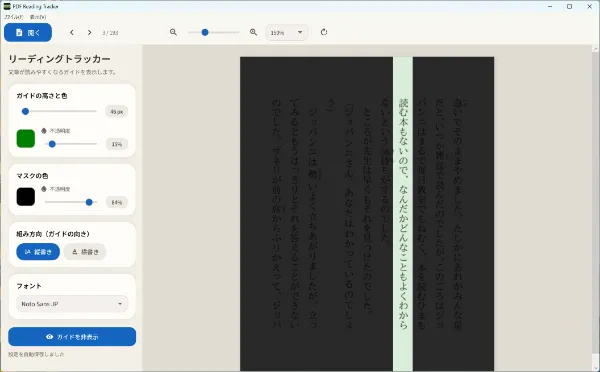Click the guide height slider handle
This screenshot has width=600, height=372.
(x=25, y=111)
